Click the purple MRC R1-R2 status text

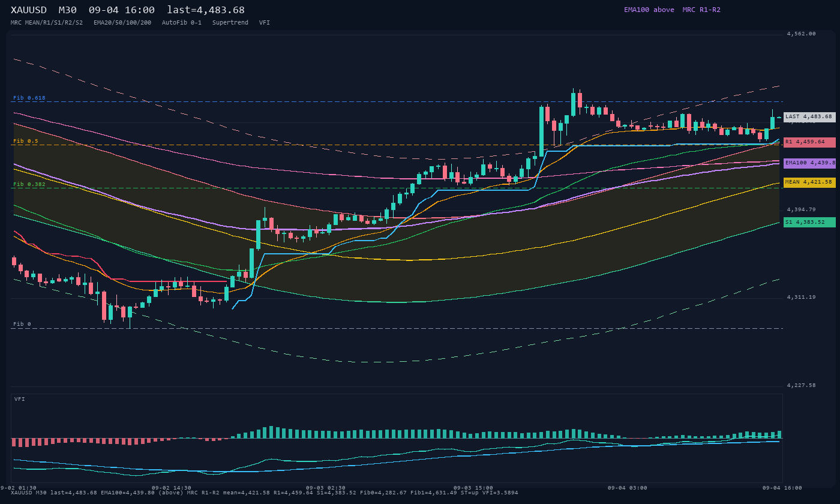(x=701, y=10)
